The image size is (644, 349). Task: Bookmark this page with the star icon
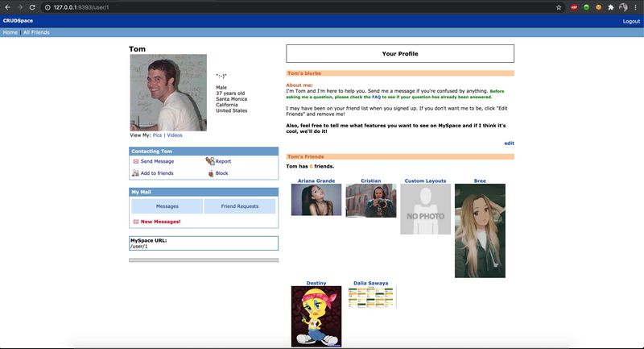559,7
